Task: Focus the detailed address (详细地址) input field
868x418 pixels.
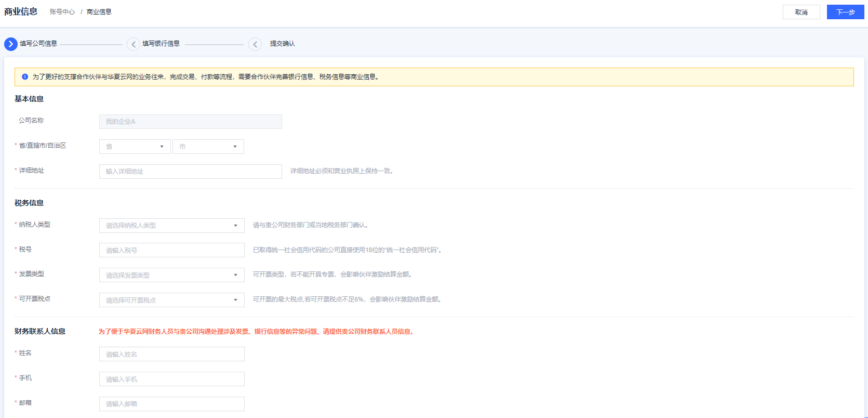Action: tap(190, 172)
